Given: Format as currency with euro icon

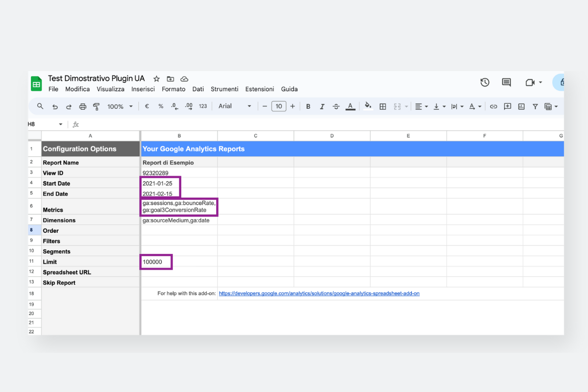Looking at the screenshot, I should point(147,106).
